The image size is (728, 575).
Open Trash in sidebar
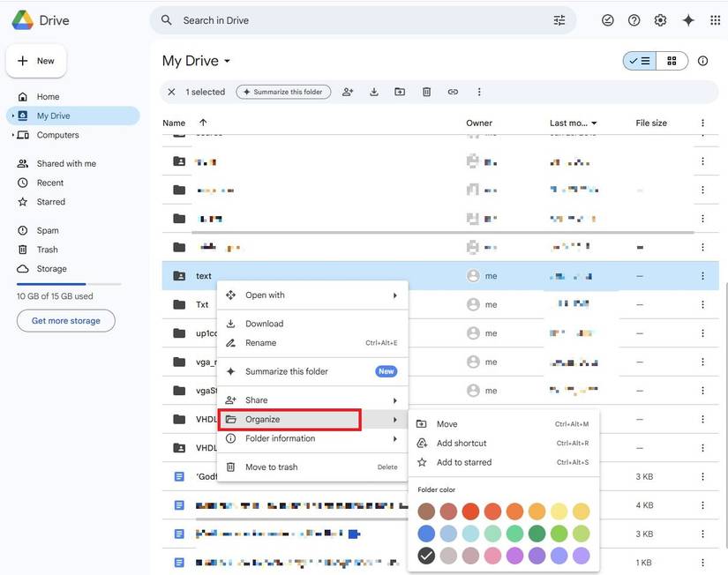tap(72, 250)
